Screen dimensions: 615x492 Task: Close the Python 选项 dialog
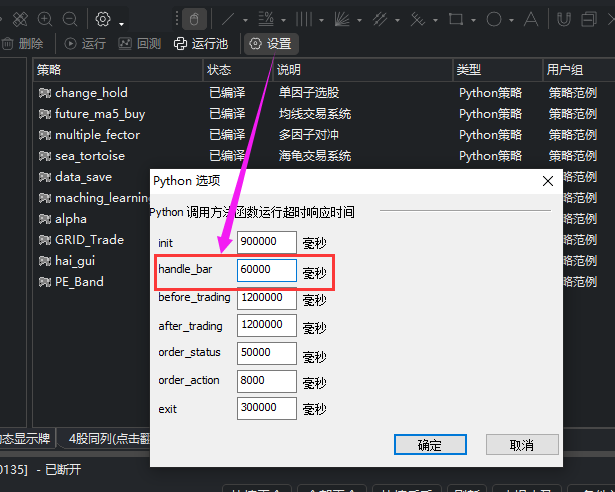point(548,181)
